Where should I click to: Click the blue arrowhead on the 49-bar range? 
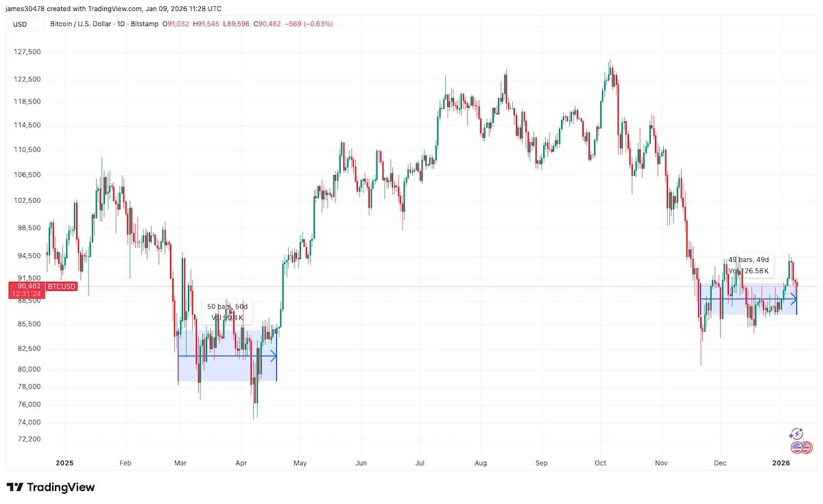[x=793, y=299]
